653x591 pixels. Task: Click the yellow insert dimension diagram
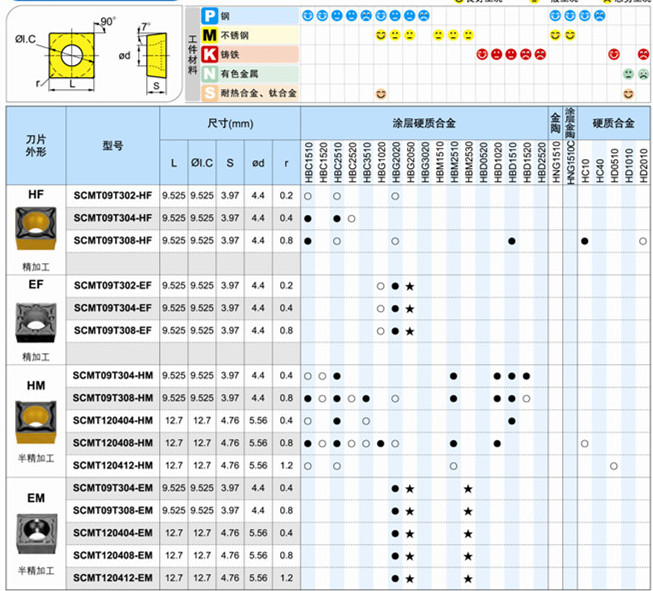click(95, 55)
